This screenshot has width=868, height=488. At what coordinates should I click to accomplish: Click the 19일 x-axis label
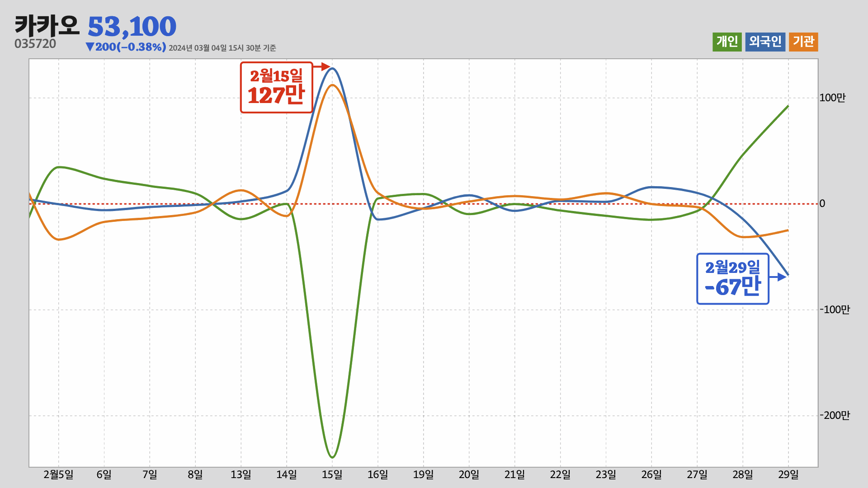[x=424, y=475]
